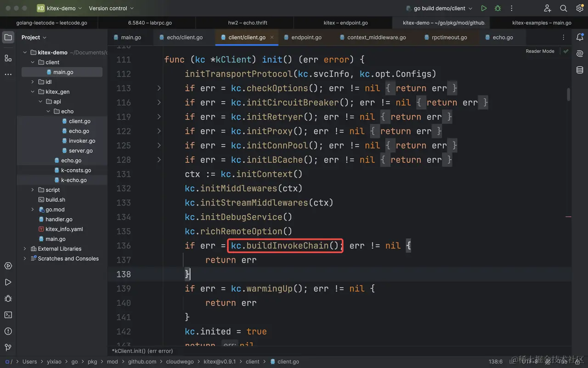Expand folded block at line 122
The image size is (588, 368).
[x=159, y=131]
